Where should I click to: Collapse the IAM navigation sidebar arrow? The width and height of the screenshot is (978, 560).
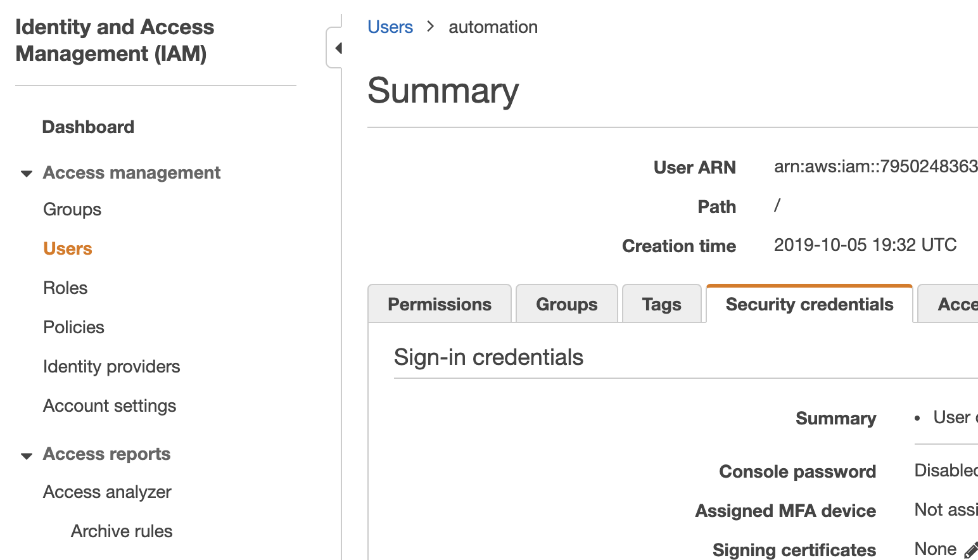[338, 48]
